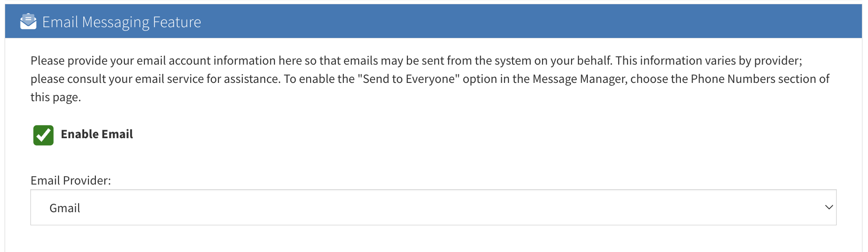Screen dimensions: 868x252
Task: Click the email account instructions paragraph
Action: point(430,79)
